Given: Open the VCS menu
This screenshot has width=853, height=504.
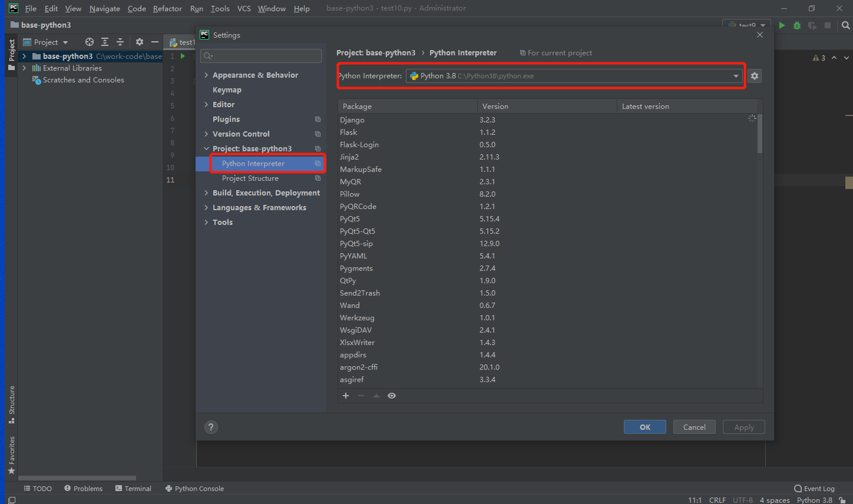Looking at the screenshot, I should pyautogui.click(x=244, y=8).
